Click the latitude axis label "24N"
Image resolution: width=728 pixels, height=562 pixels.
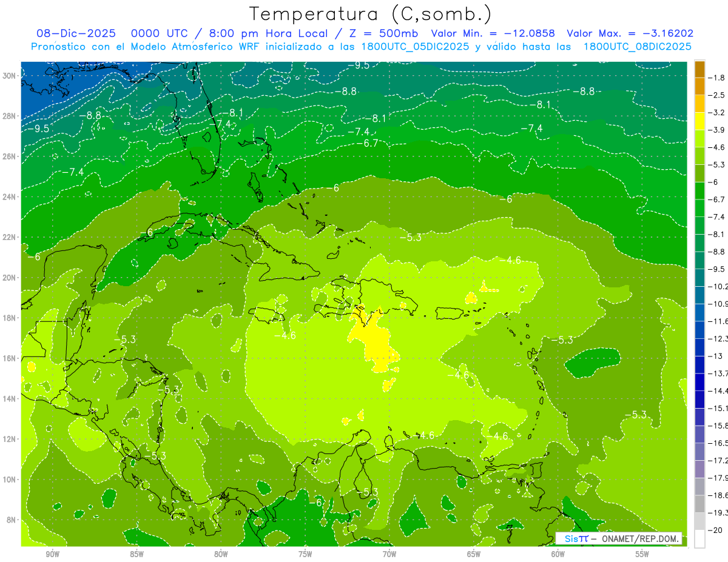(x=9, y=196)
